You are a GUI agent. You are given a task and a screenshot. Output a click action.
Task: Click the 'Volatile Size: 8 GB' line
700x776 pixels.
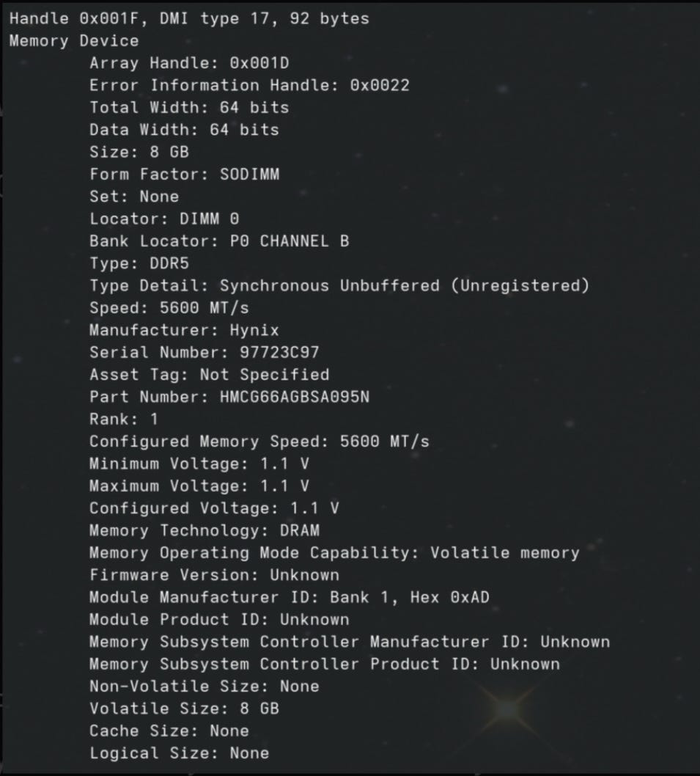click(183, 709)
